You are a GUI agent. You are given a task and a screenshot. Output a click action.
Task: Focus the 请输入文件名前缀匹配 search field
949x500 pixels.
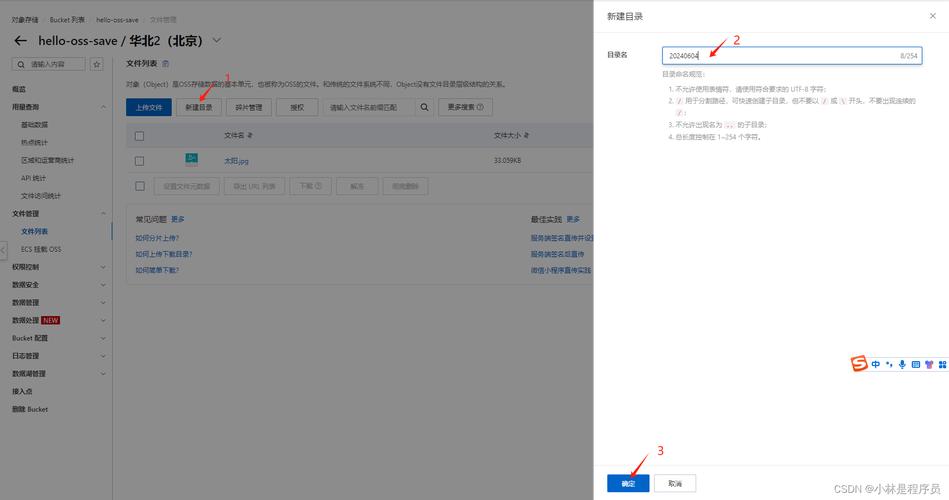pos(369,107)
